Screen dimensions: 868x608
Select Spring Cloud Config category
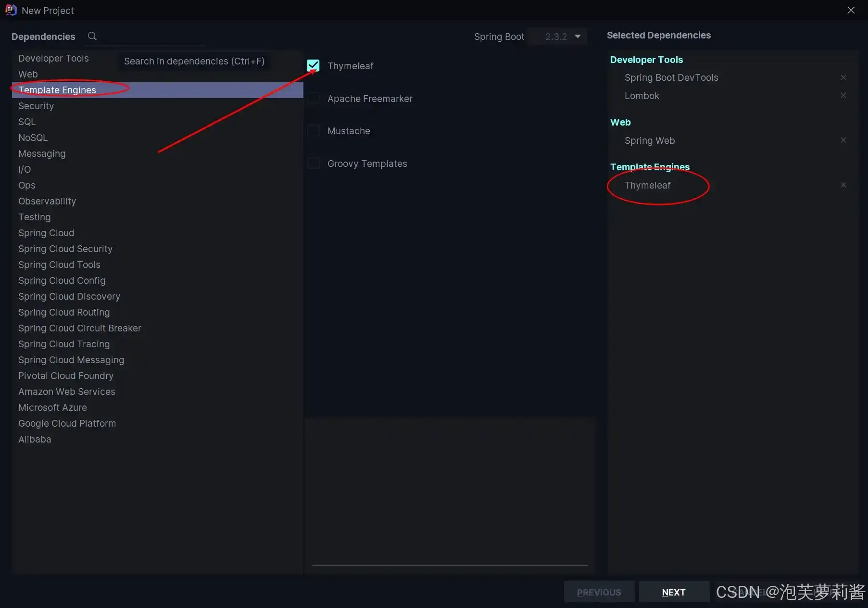158,280
